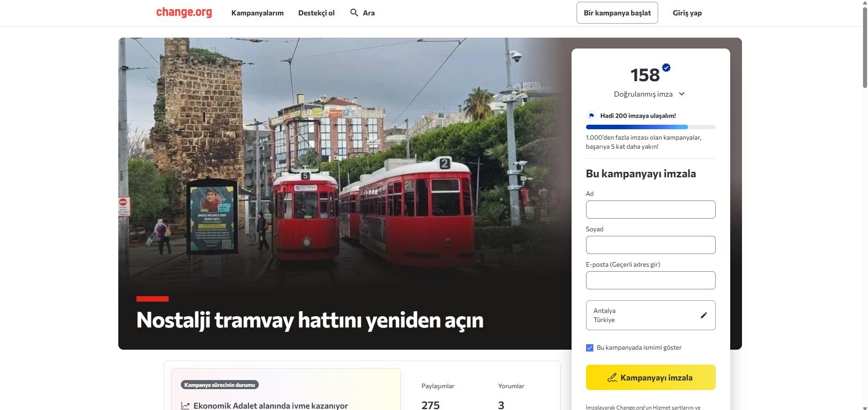Click the "1.000'den fazla imzası" info text

pos(644,142)
